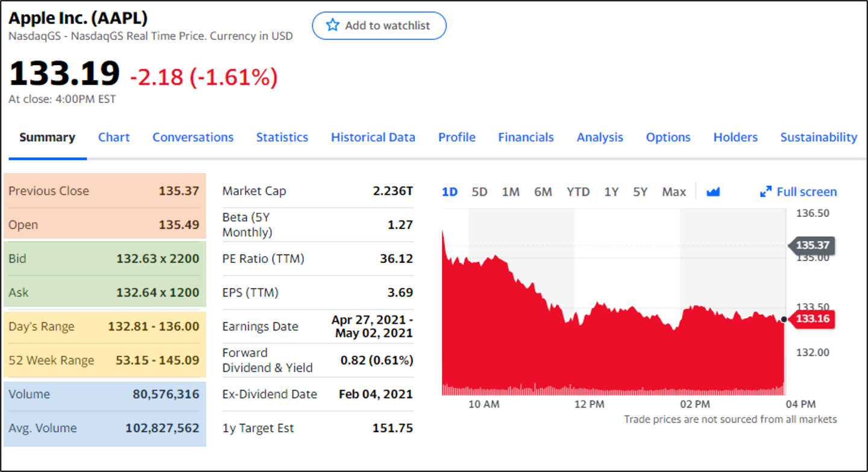The height and width of the screenshot is (472, 868).
Task: Click the PE Ratio value 36.12
Action: 397,259
